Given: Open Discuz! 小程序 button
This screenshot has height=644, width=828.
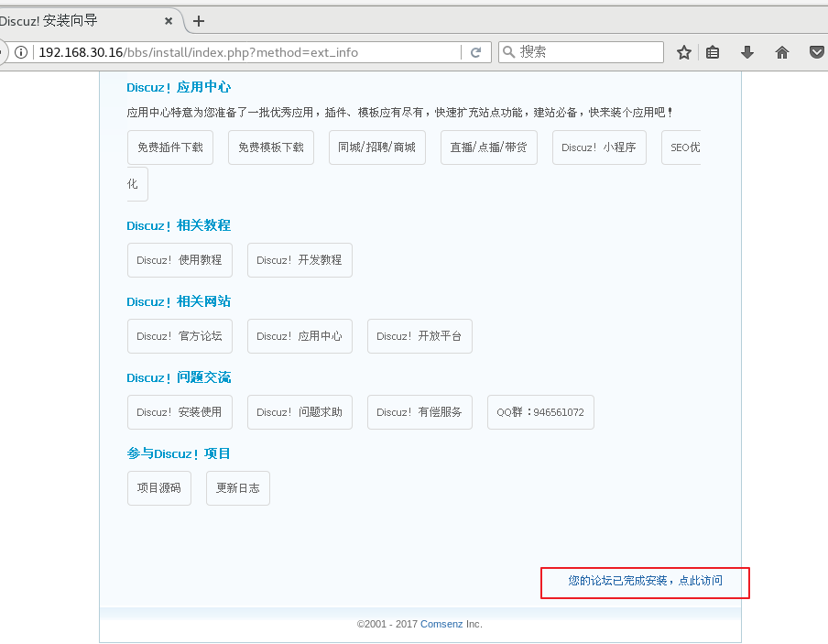Looking at the screenshot, I should pyautogui.click(x=599, y=147).
